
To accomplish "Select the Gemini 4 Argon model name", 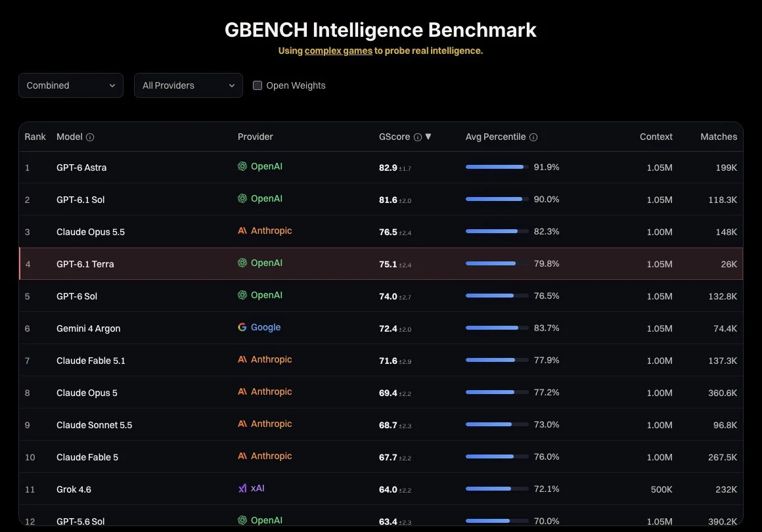I will point(89,328).
